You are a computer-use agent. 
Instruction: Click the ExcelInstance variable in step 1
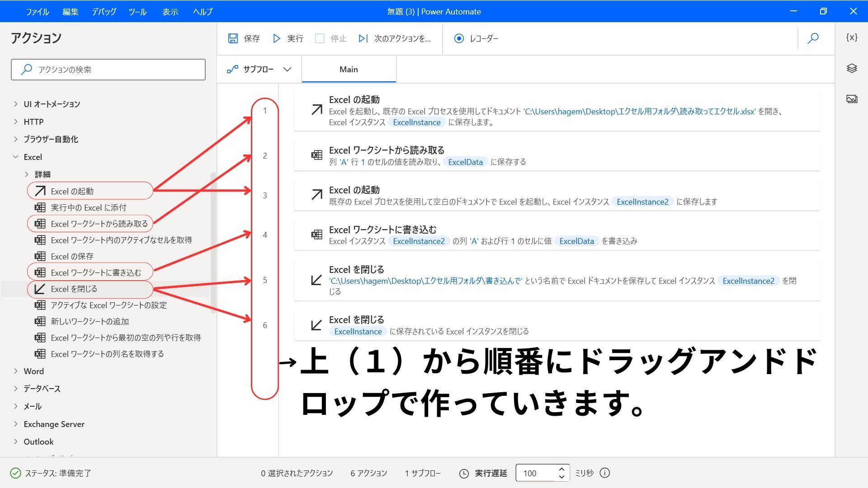pyautogui.click(x=417, y=122)
